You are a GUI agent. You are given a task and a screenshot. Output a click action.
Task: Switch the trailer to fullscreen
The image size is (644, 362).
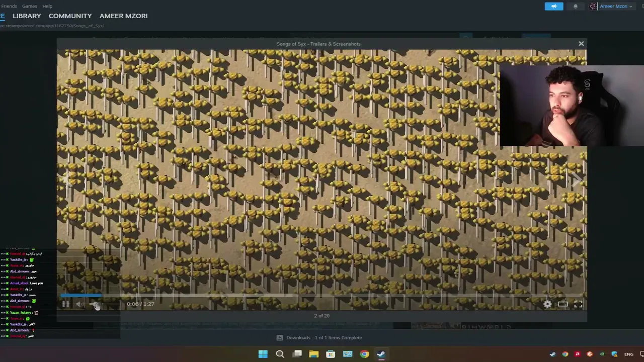pyautogui.click(x=578, y=304)
